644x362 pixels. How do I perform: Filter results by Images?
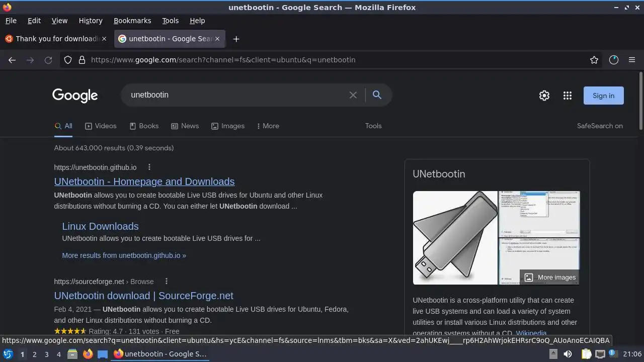(x=228, y=126)
